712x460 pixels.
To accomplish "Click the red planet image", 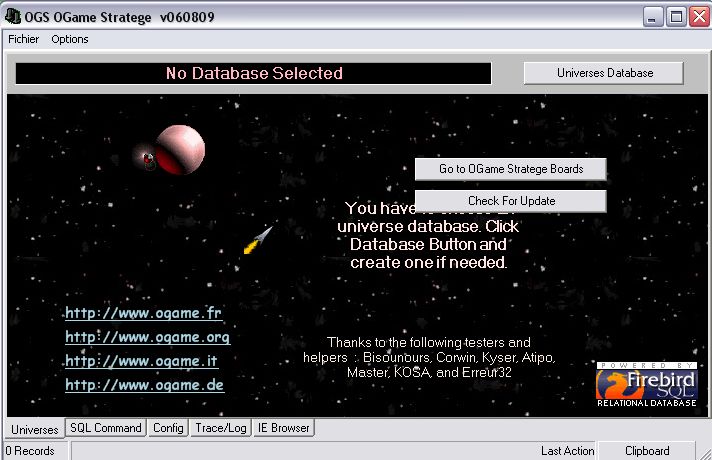I will (179, 148).
